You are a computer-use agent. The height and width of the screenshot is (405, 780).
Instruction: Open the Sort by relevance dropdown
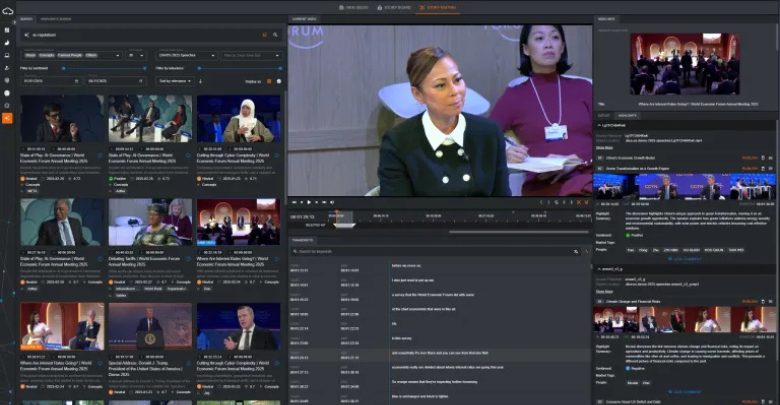[x=174, y=80]
